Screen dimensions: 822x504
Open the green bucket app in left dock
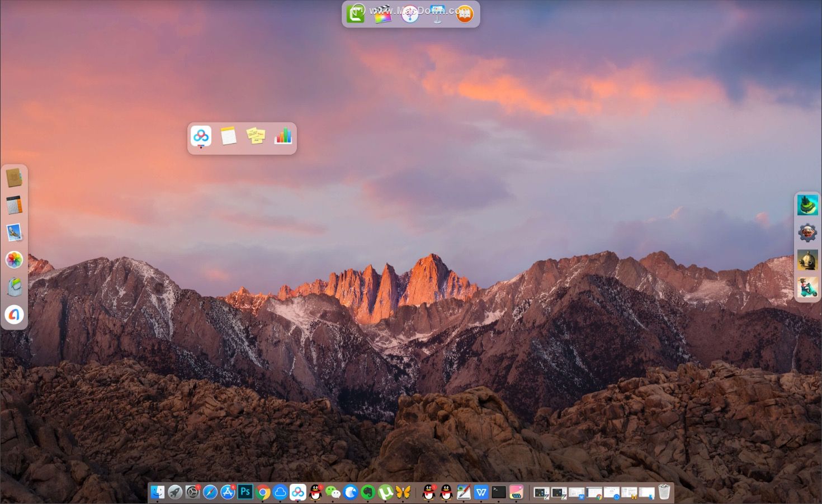click(x=15, y=287)
